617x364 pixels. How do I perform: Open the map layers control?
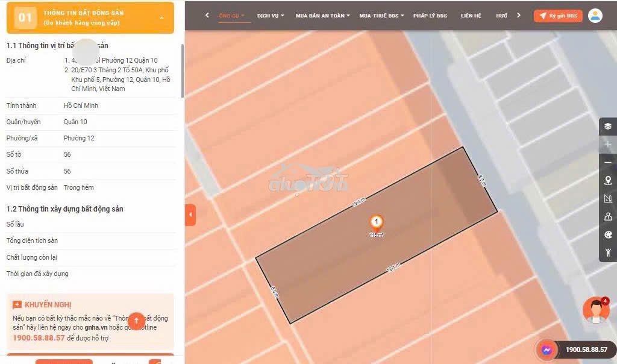click(608, 127)
